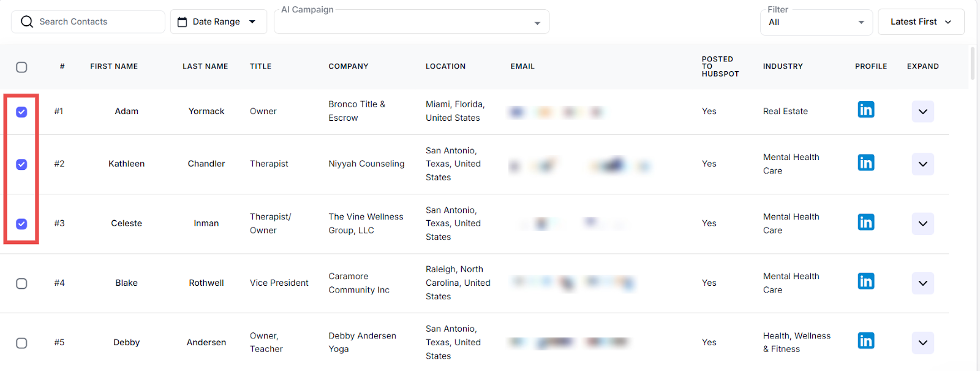980x371 pixels.
Task: Click the Date Range button
Action: tap(218, 22)
